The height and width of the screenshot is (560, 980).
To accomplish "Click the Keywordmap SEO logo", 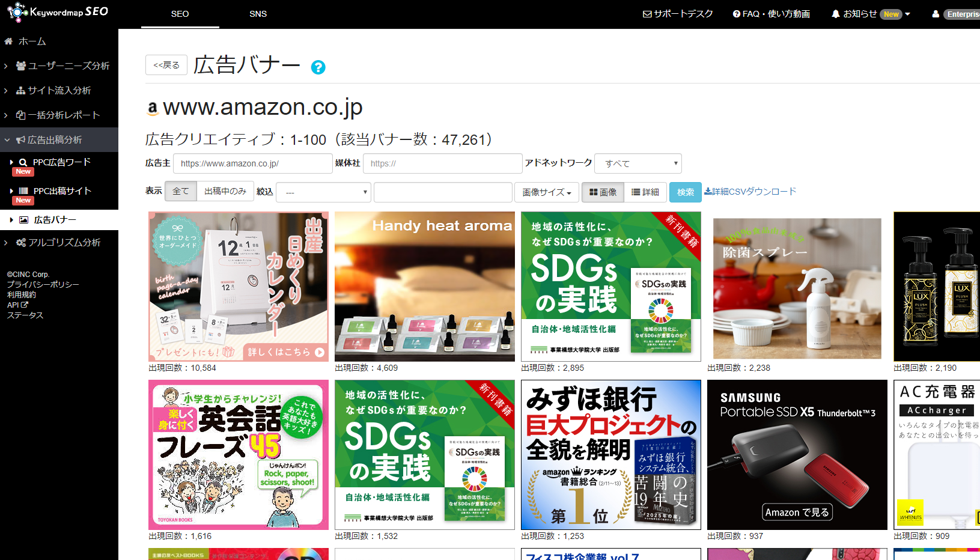I will [58, 12].
